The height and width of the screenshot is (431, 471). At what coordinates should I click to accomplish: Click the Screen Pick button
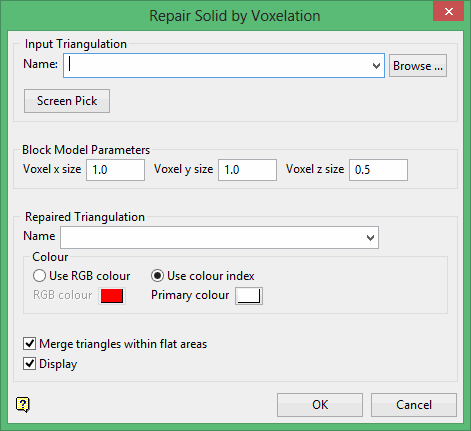pos(67,101)
